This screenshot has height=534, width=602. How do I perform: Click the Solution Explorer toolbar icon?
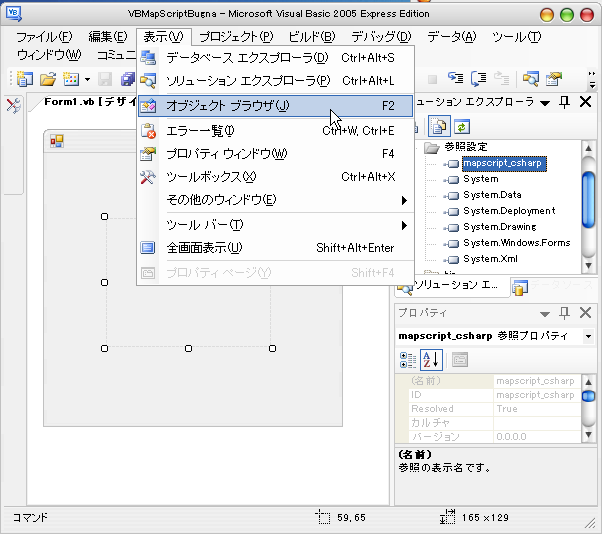[531, 79]
